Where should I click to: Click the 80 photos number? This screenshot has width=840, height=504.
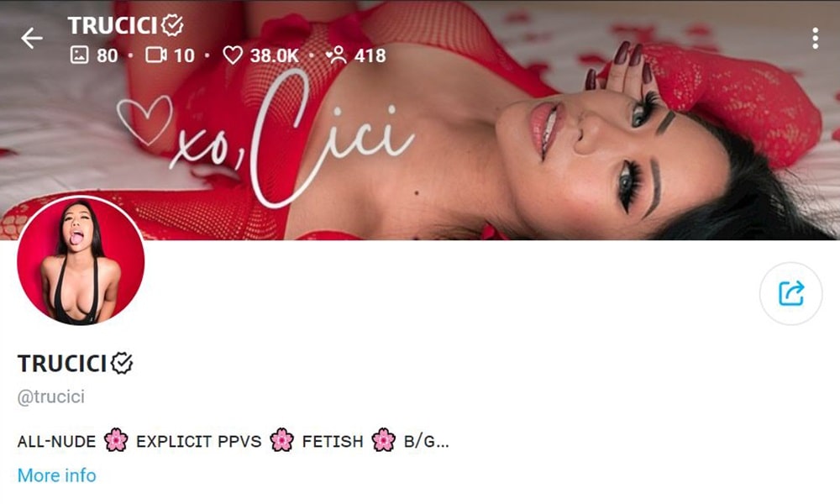pyautogui.click(x=108, y=55)
